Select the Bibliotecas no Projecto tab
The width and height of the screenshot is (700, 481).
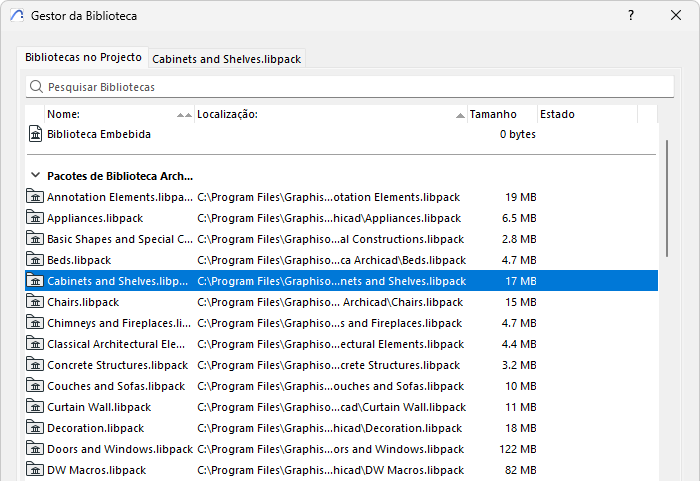click(x=83, y=57)
